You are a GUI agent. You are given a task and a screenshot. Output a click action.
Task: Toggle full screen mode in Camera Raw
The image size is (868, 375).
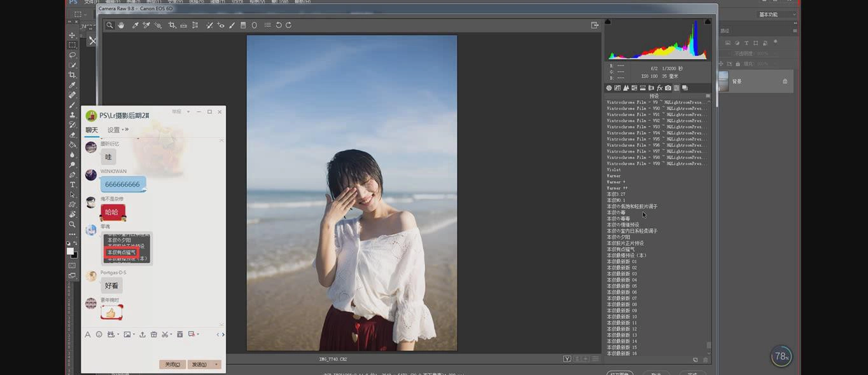pos(595,25)
